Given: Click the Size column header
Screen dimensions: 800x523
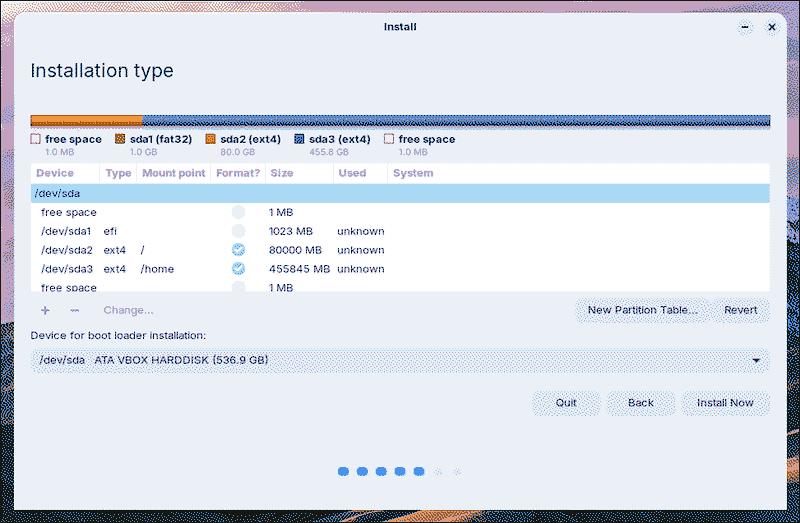Looking at the screenshot, I should click(299, 173).
